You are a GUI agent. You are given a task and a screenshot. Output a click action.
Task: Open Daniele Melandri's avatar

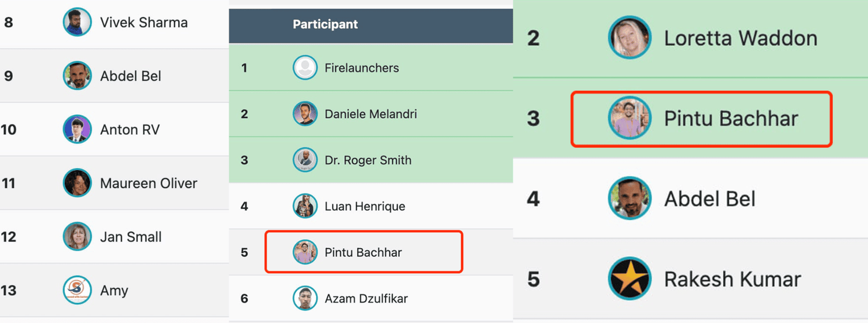[x=305, y=114]
